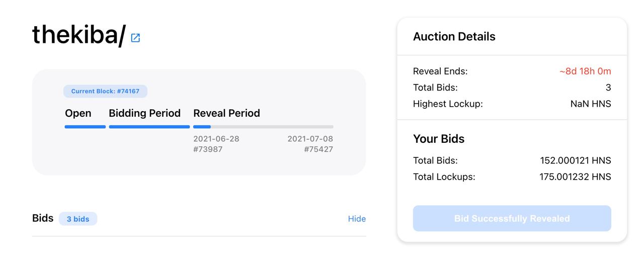Click the 3 bids badge
Image resolution: width=644 pixels, height=253 pixels.
(x=78, y=219)
